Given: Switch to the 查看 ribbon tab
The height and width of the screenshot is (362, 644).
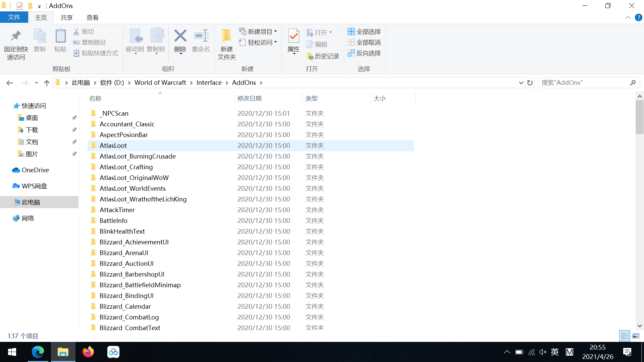Looking at the screenshot, I should point(92,17).
